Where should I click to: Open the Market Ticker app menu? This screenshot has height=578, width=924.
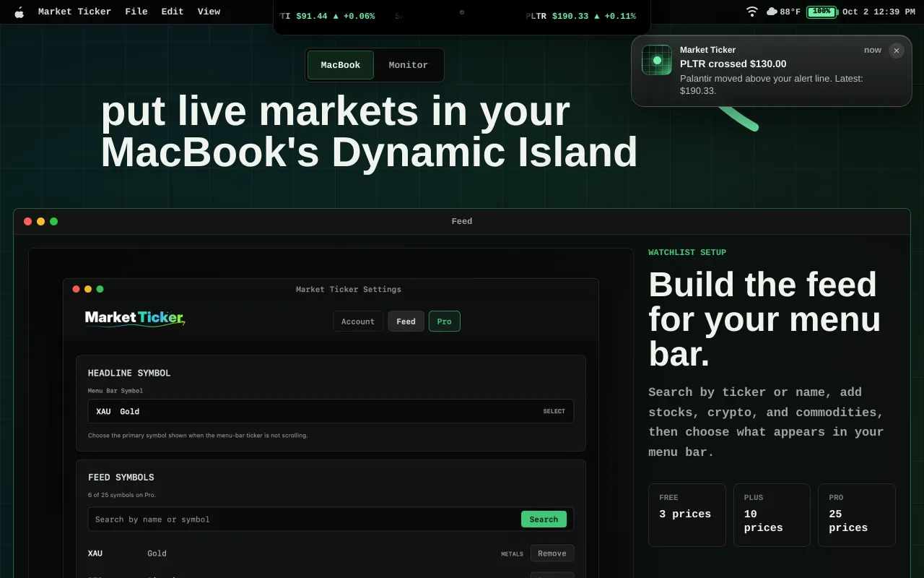74,12
